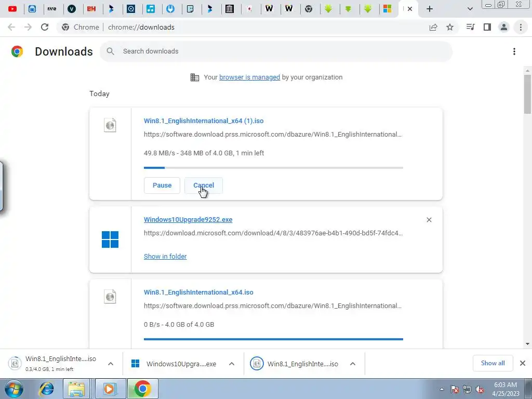This screenshot has width=532, height=399.
Task: Cancel the Win8.1 (1).iso download
Action: pyautogui.click(x=204, y=185)
